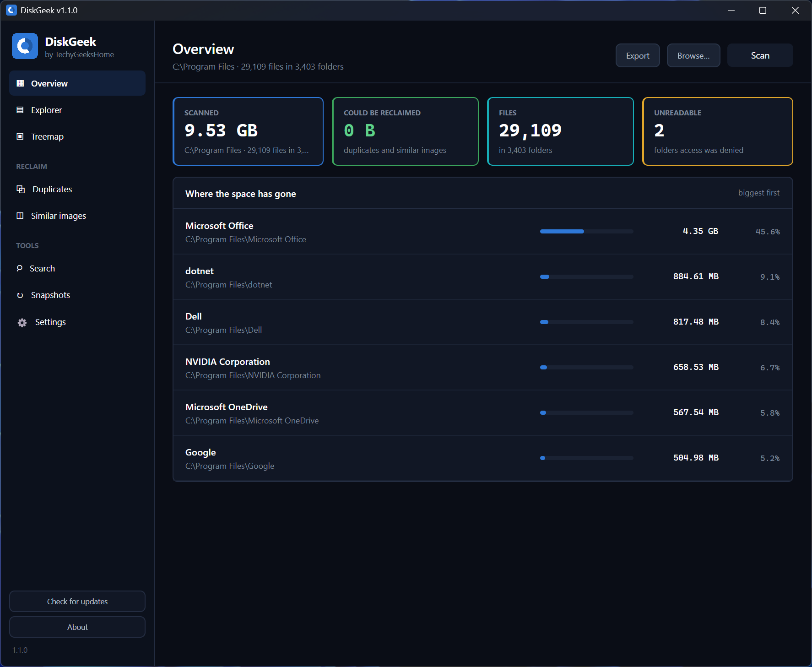Screen dimensions: 812x667
Task: Click the Explorer list icon
Action: click(x=20, y=110)
